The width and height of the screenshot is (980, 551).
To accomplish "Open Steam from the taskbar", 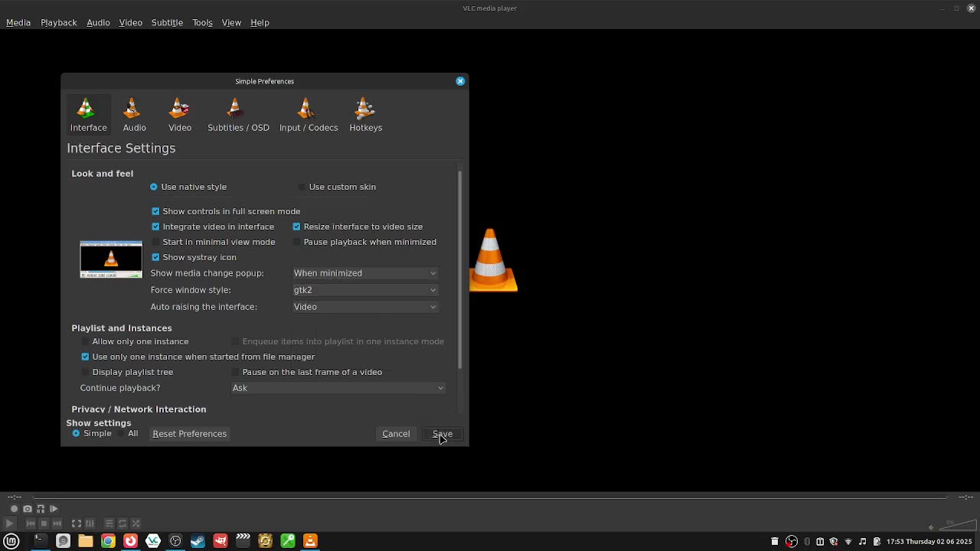I will [x=198, y=541].
